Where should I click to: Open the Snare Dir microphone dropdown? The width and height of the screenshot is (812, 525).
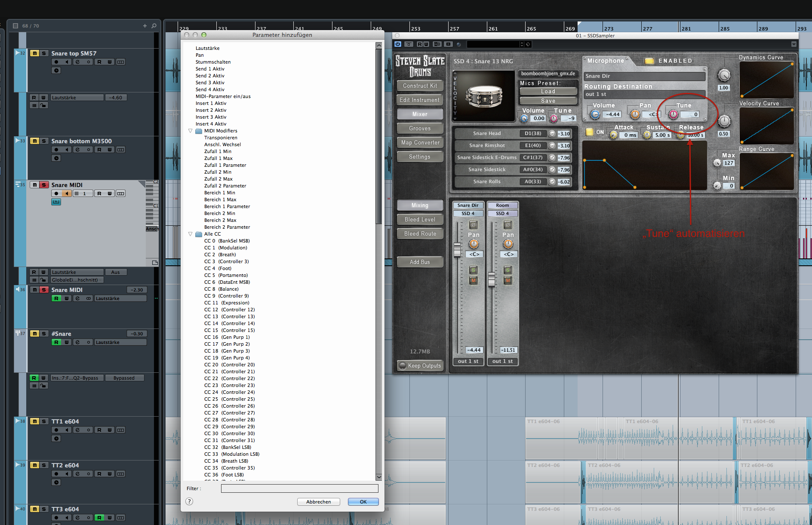point(644,76)
